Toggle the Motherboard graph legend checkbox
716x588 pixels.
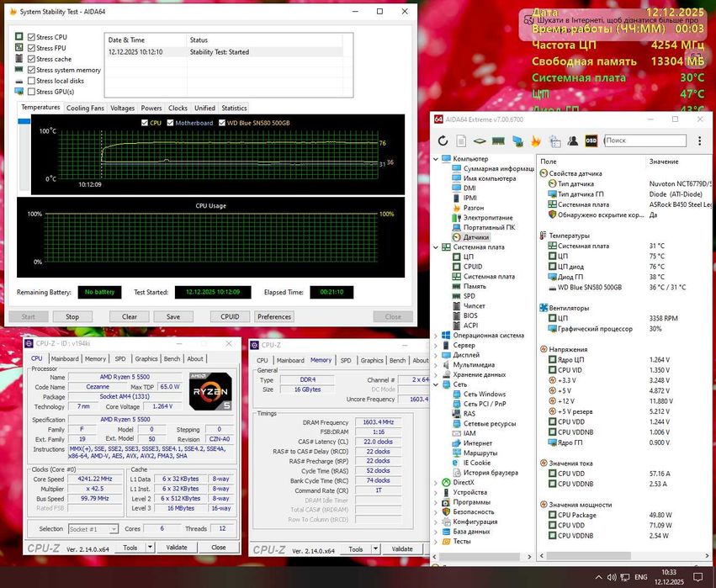pos(170,123)
